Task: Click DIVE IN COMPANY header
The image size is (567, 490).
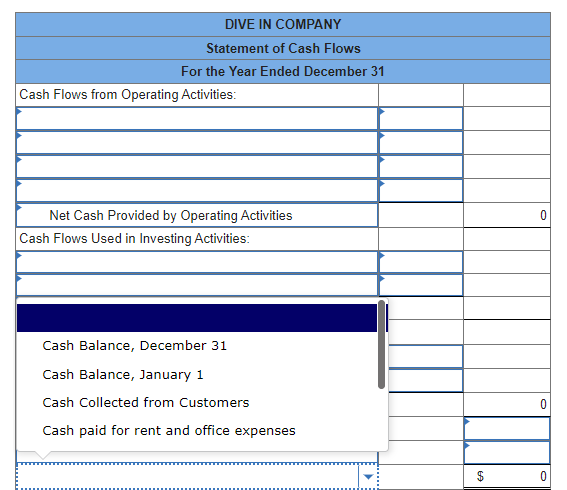Action: [x=283, y=25]
